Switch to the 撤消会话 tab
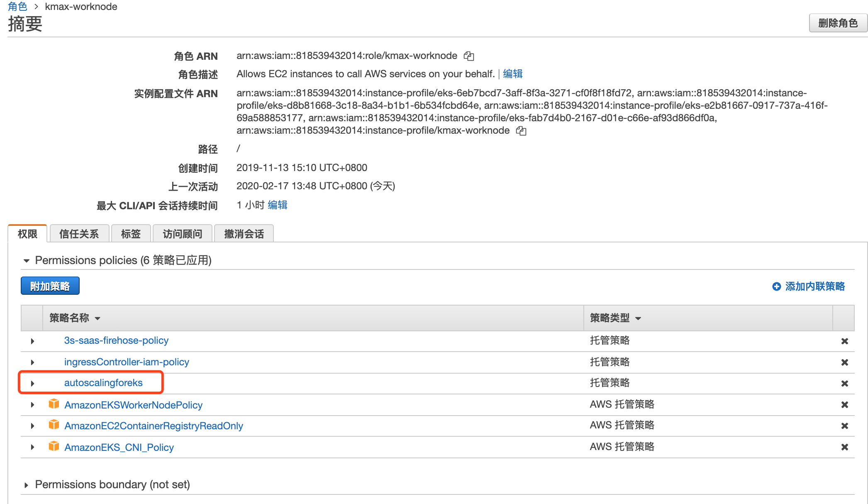 [244, 234]
